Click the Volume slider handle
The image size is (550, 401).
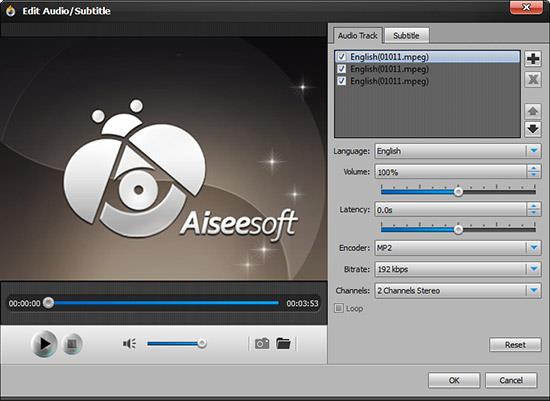pyautogui.click(x=458, y=192)
